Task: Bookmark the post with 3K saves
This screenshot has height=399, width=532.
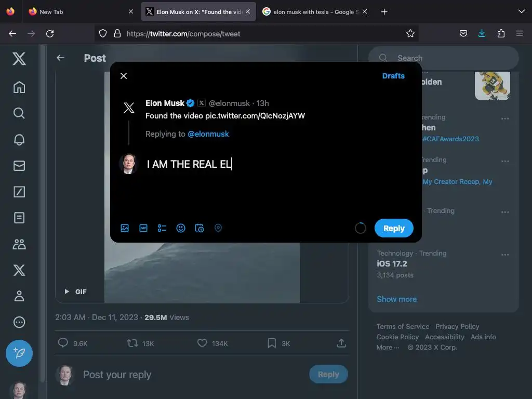Action: [x=271, y=343]
